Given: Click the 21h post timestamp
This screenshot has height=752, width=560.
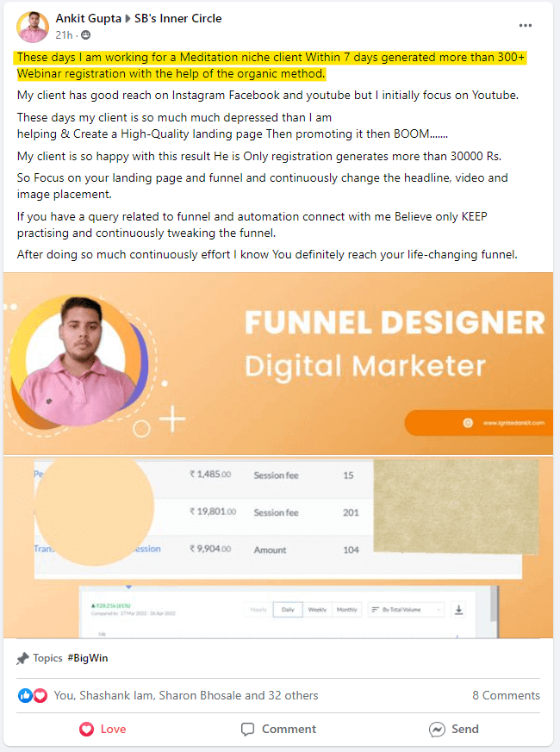Looking at the screenshot, I should [64, 35].
